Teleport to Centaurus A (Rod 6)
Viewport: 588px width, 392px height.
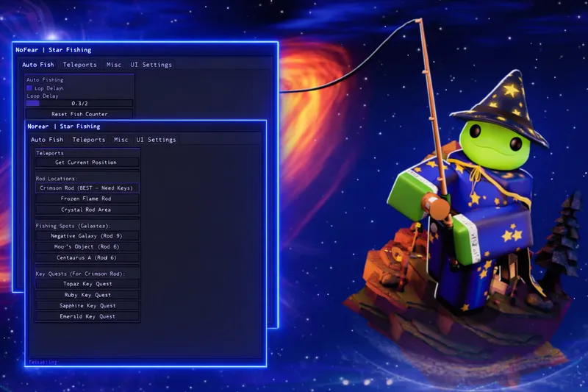[87, 257]
